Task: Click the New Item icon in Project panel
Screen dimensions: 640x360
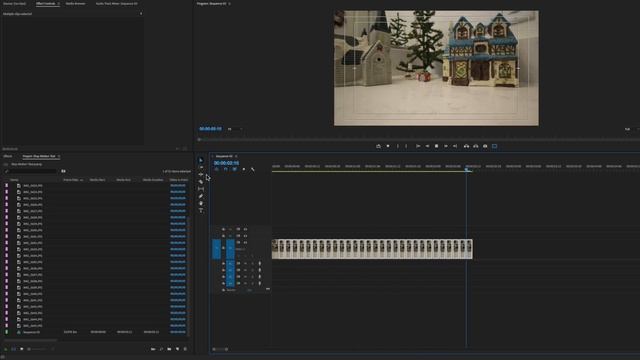Action: click(x=178, y=349)
